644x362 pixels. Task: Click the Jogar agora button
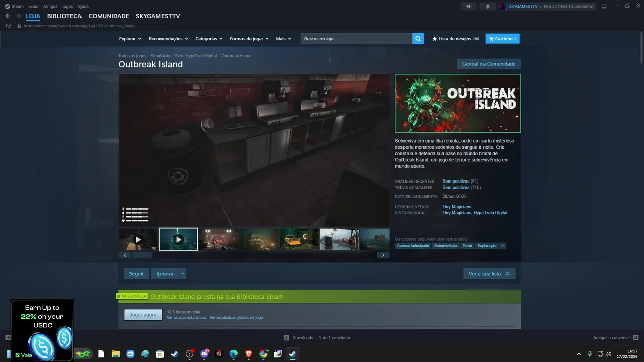pos(143,315)
